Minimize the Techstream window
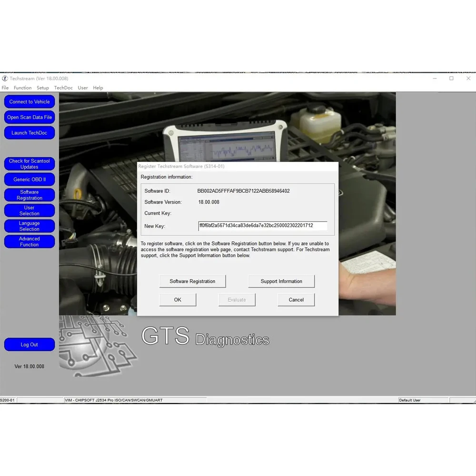The width and height of the screenshot is (476, 476). click(435, 79)
